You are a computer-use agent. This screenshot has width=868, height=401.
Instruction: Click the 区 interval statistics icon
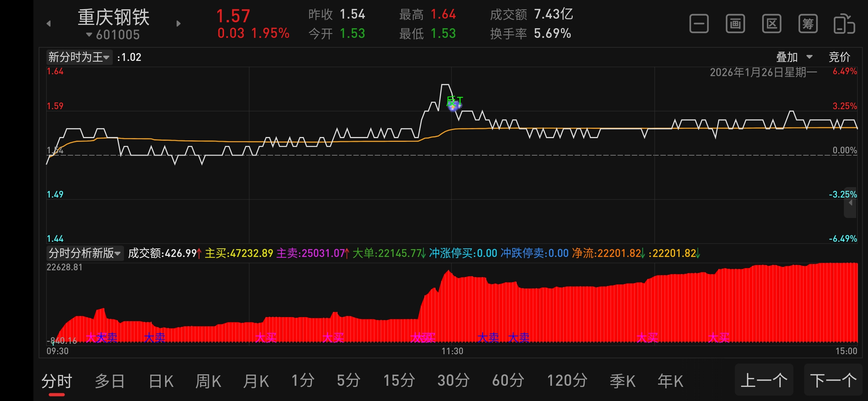tap(772, 24)
